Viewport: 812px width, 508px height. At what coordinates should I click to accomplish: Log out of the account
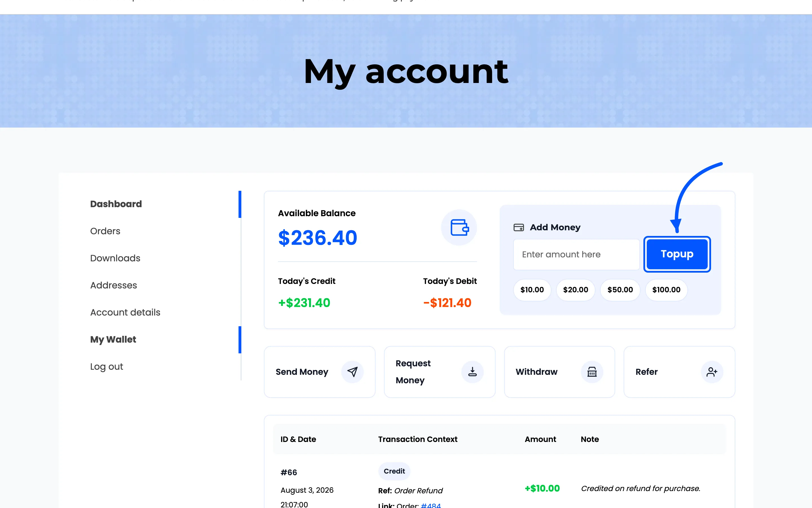[x=106, y=367]
